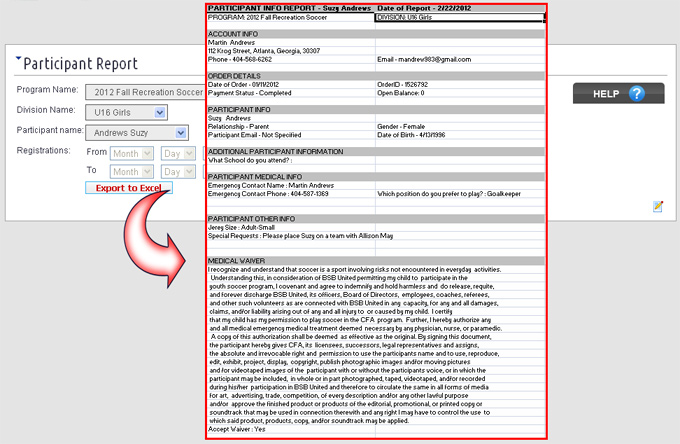The height and width of the screenshot is (444, 680).
Task: Open the edit note pencil icon
Action: (658, 207)
